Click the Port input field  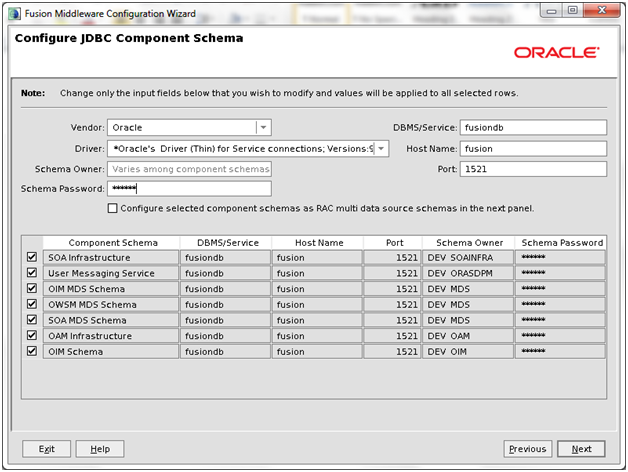[533, 169]
